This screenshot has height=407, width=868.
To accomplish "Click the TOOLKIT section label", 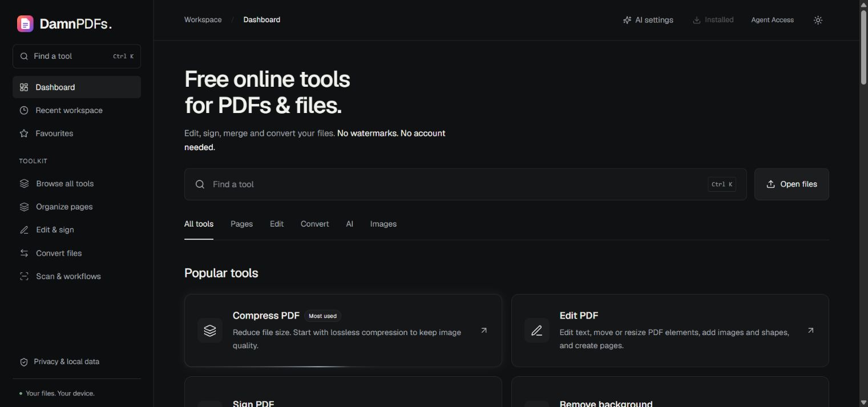I will click(x=33, y=161).
